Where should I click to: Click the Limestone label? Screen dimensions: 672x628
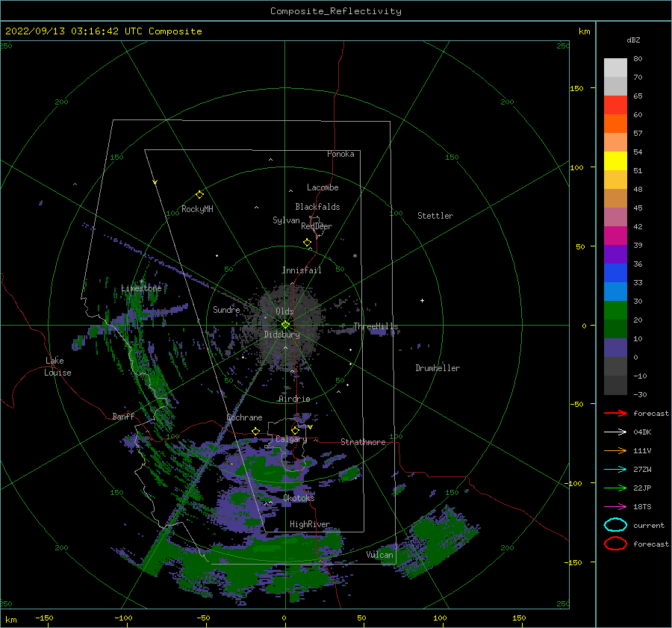pos(141,288)
